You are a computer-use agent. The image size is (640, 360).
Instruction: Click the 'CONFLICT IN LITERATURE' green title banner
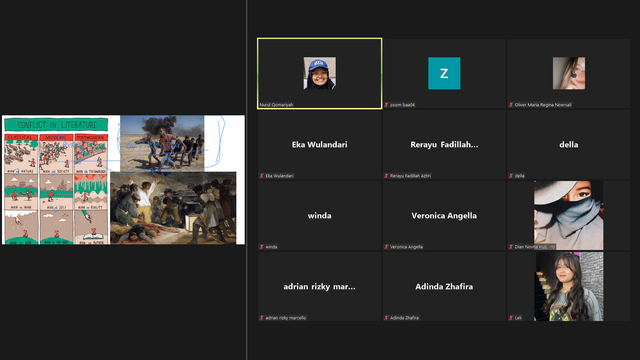[x=56, y=124]
